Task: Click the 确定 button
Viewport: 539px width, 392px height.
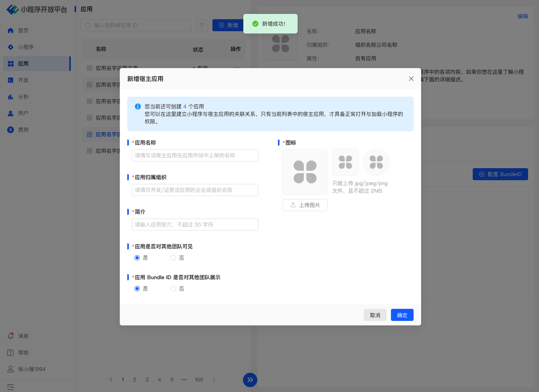Action: pos(402,315)
